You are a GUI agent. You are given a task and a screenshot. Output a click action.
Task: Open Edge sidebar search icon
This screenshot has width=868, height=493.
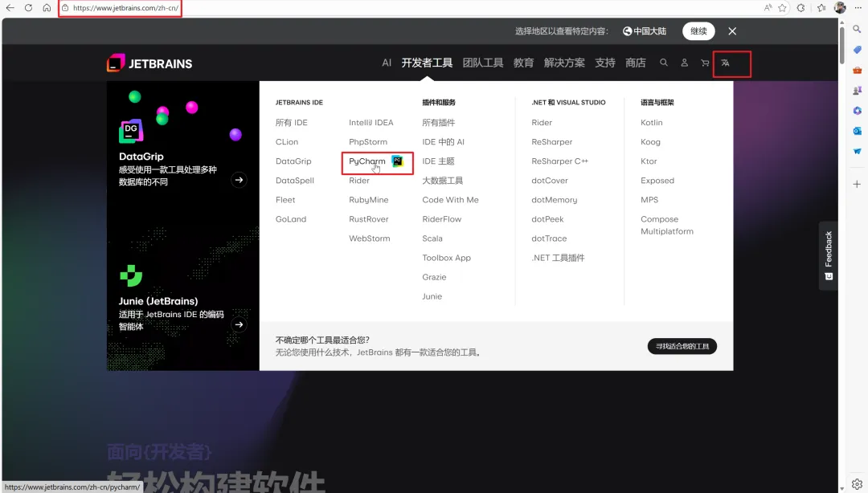point(857,29)
